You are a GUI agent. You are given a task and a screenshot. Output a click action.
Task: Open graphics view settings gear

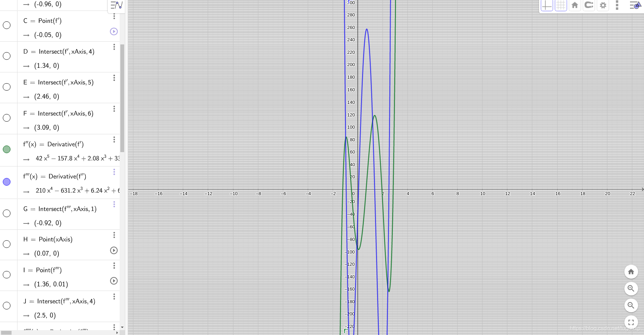tap(603, 5)
